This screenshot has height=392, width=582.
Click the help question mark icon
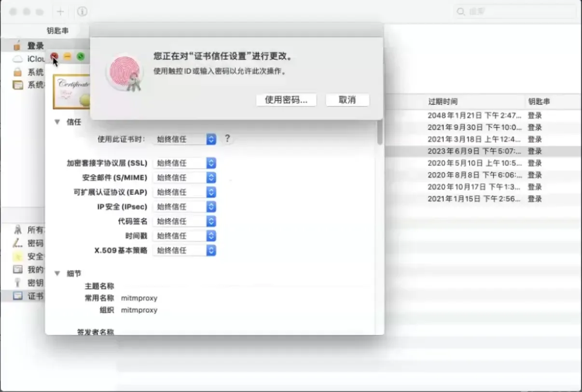click(x=227, y=139)
